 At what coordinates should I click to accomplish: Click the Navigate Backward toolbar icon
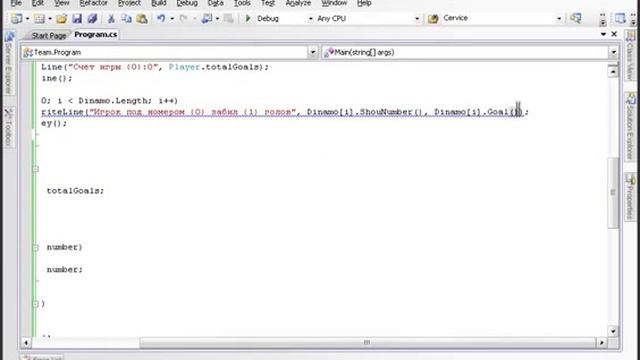click(x=207, y=18)
